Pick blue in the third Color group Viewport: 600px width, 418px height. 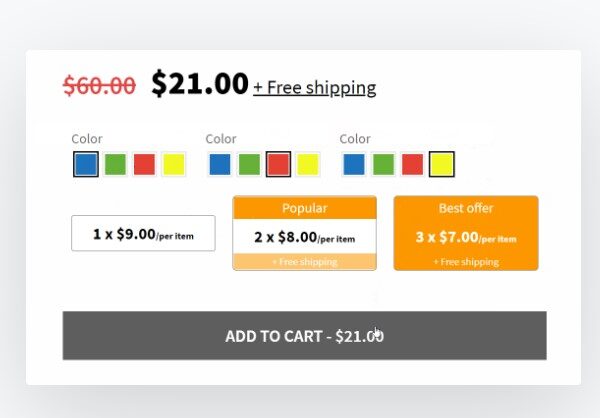coord(354,164)
